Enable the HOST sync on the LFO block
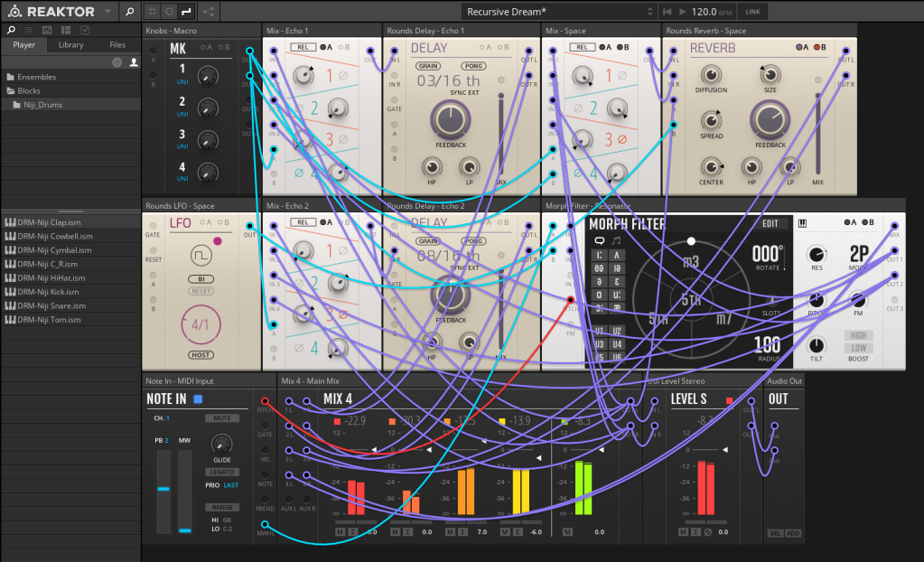The height and width of the screenshot is (562, 924). click(201, 355)
